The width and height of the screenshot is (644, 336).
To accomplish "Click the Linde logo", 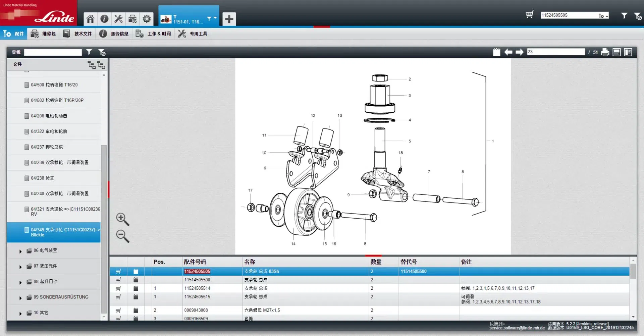I will click(38, 13).
